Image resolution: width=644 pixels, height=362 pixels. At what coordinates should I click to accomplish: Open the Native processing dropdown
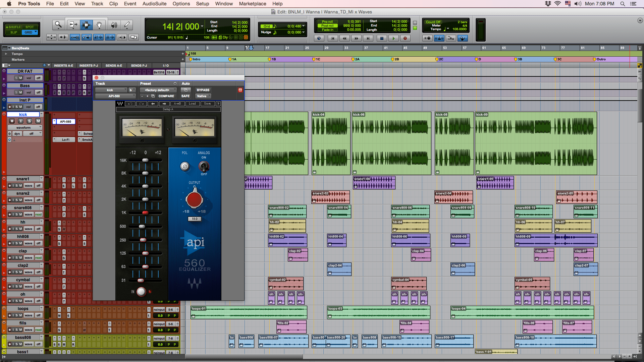203,96
